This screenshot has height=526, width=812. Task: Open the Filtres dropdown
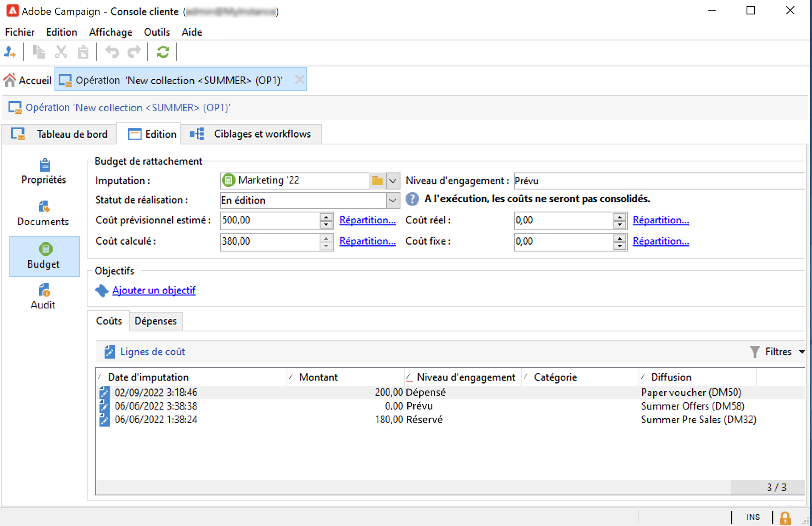point(778,351)
